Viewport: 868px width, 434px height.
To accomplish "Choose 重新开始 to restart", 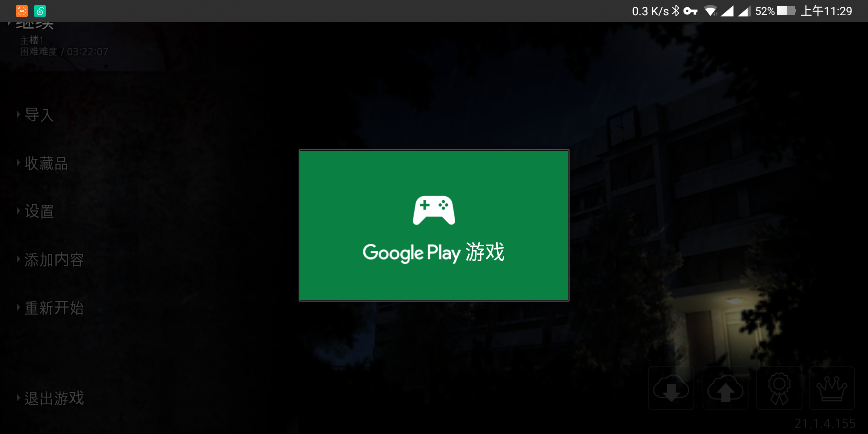I will coord(54,308).
